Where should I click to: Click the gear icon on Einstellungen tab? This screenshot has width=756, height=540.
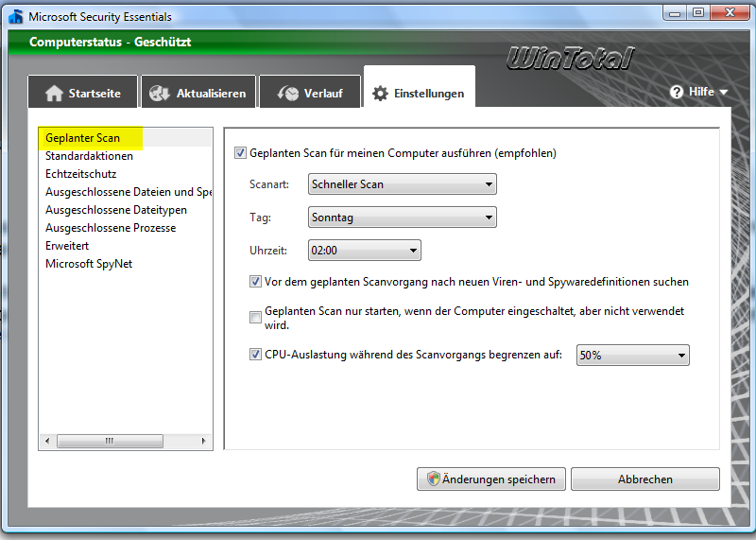[380, 94]
